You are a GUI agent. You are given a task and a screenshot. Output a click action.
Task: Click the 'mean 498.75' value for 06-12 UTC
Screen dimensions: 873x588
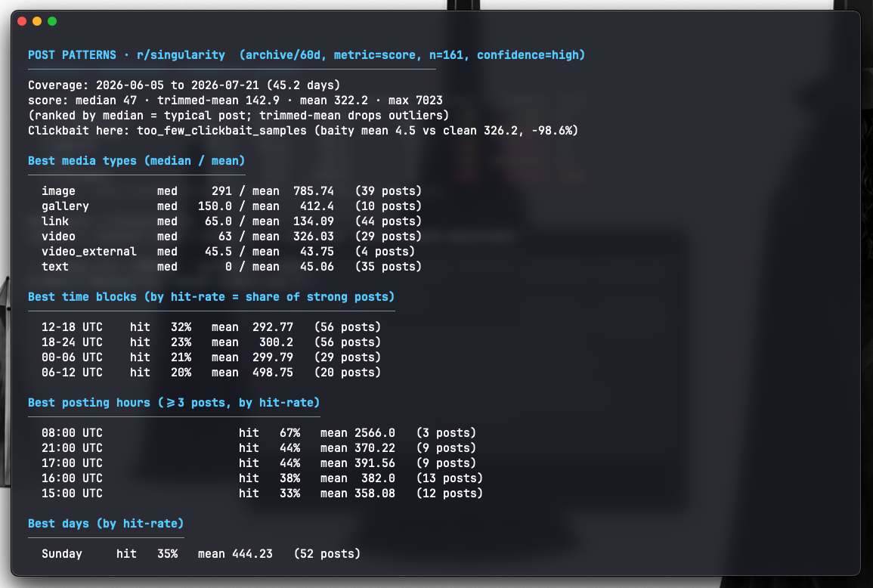coord(252,372)
